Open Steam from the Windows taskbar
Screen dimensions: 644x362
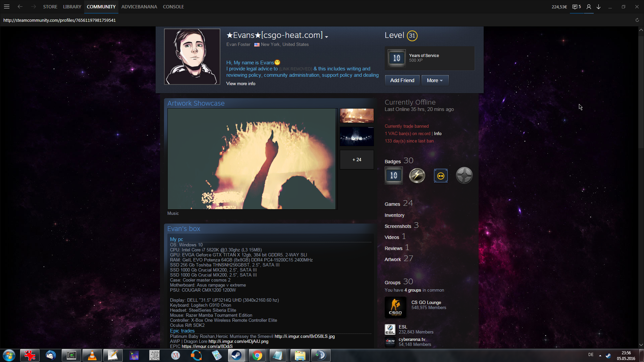[x=236, y=355]
